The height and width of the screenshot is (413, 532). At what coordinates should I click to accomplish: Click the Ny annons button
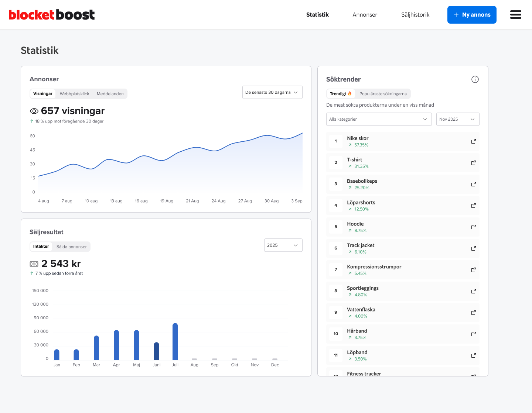[472, 15]
